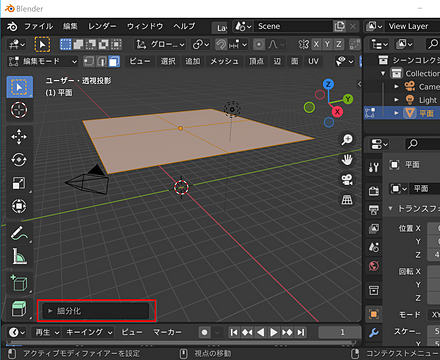Select the Rotate tool
The width and height of the screenshot is (440, 360).
19,160
